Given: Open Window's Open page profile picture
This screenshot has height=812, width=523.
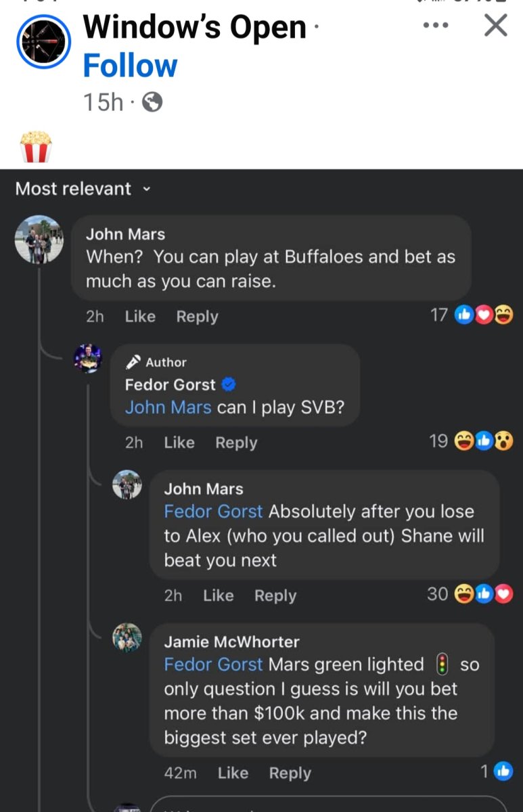Looking at the screenshot, I should coord(44,41).
